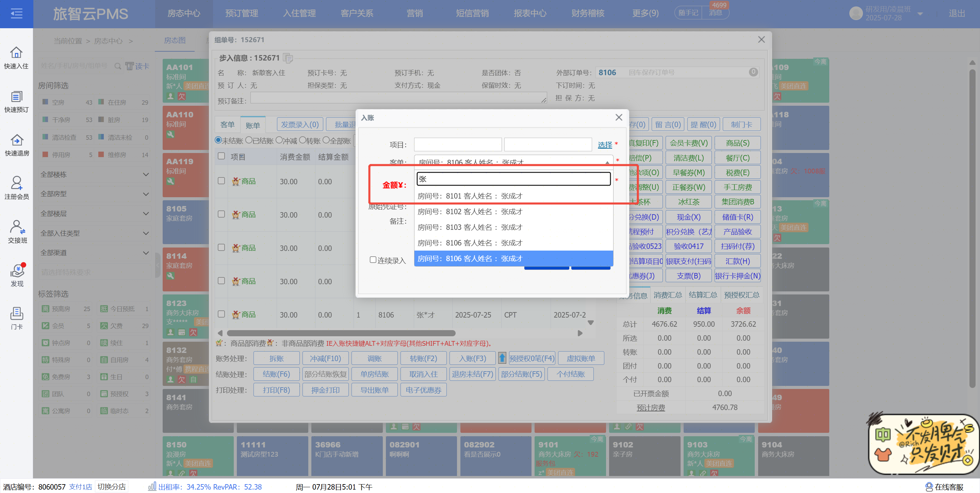Click the 打印(F8) button
Viewport: 980px width, 493px height.
[276, 390]
